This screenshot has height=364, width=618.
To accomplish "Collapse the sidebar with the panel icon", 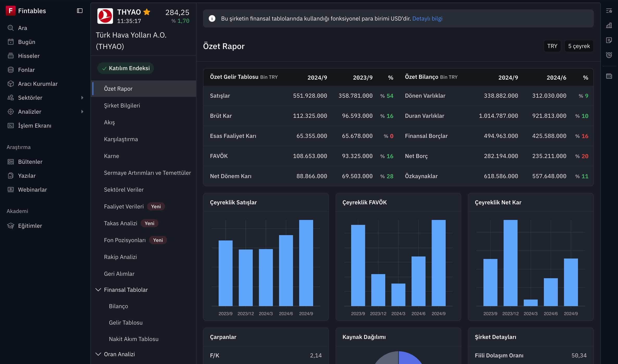I will point(80,11).
